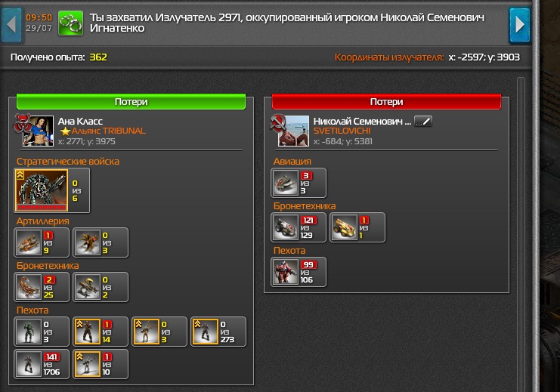
Task: Open Альянс TRIBUNAL alliance link
Action: point(109,131)
